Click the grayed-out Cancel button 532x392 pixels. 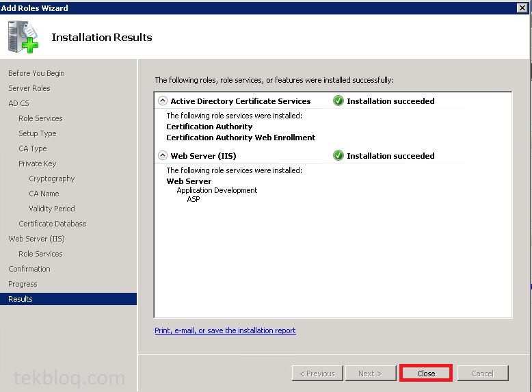point(483,374)
